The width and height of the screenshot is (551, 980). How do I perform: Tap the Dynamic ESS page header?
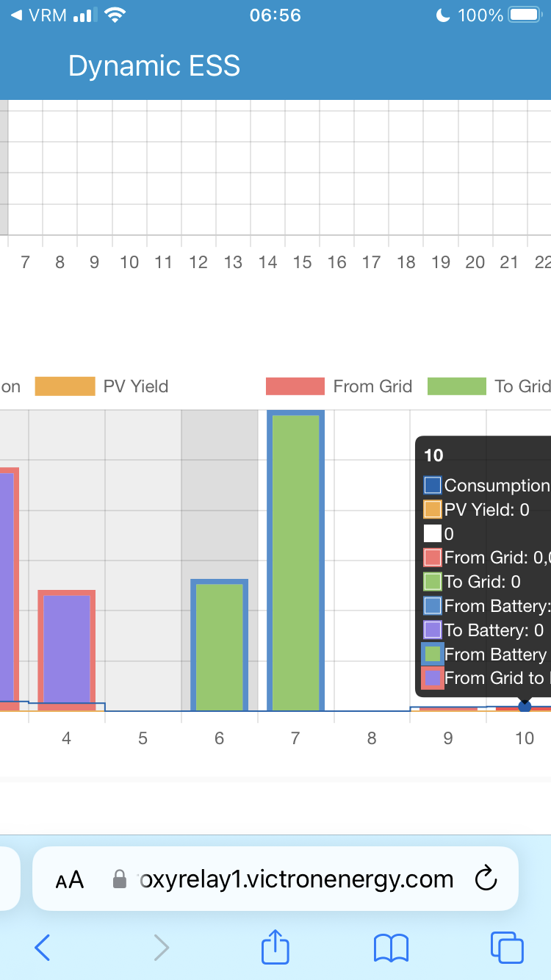(x=154, y=66)
